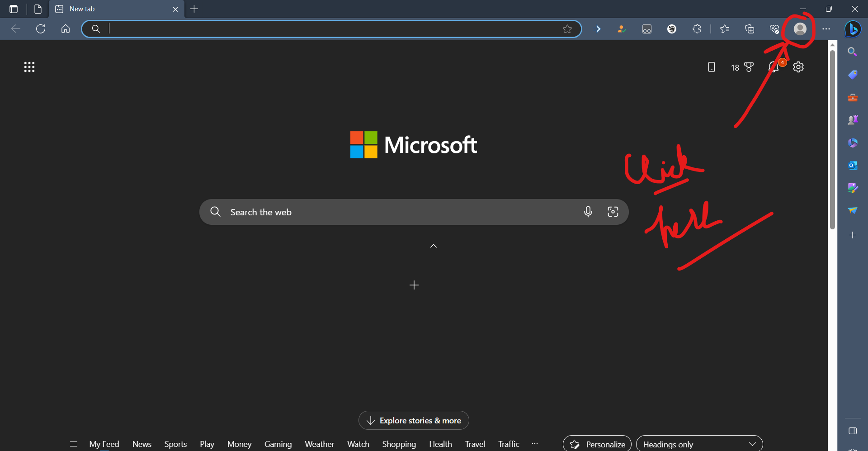
Task: Click Explore stories & more button
Action: pos(414,421)
